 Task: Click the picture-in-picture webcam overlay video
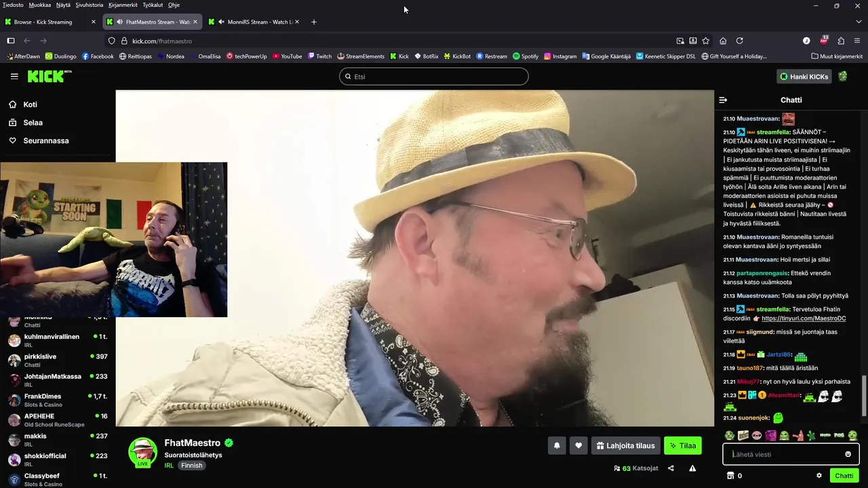pos(113,239)
